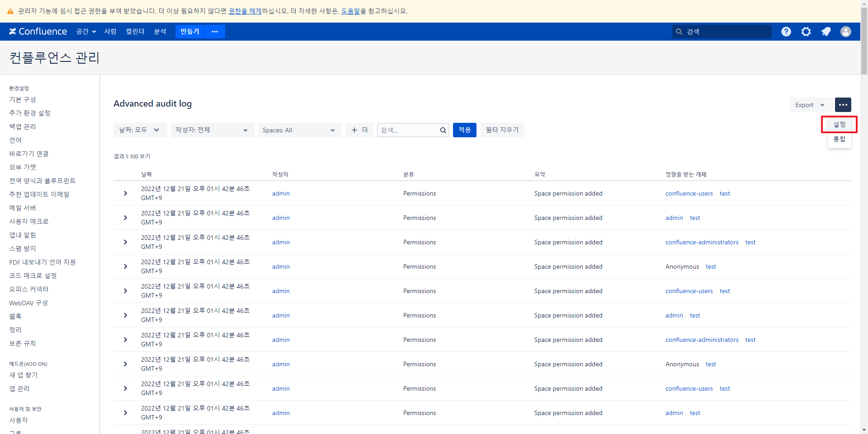This screenshot has width=868, height=434.
Task: Expand the fourth row with Anonymous test
Action: [x=125, y=266]
